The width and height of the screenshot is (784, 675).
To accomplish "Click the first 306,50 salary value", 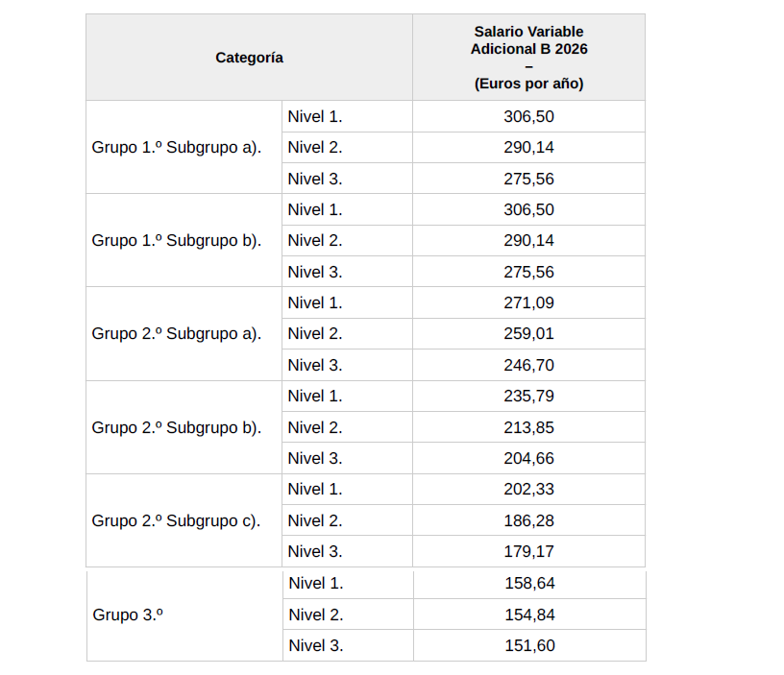I will click(529, 116).
